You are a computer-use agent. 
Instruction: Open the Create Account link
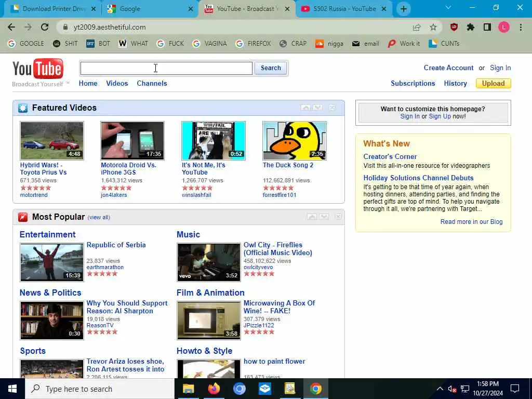pyautogui.click(x=448, y=68)
